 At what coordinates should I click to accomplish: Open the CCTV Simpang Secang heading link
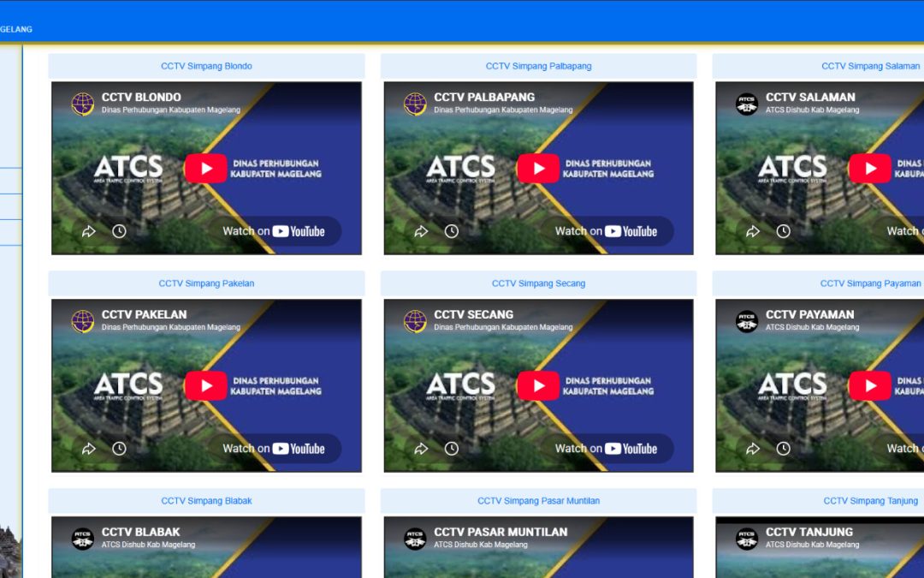539,283
